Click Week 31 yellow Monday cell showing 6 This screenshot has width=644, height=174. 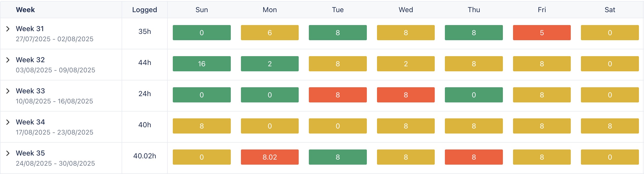(270, 33)
